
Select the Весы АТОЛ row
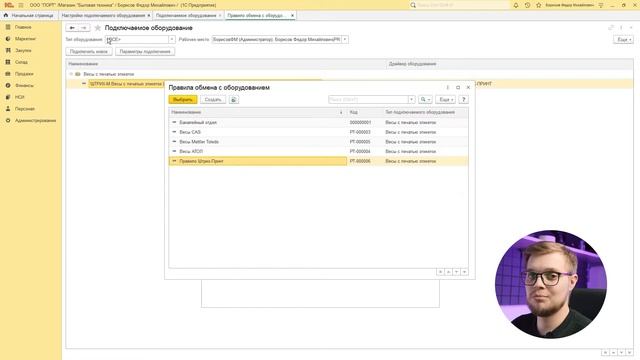[x=318, y=151]
